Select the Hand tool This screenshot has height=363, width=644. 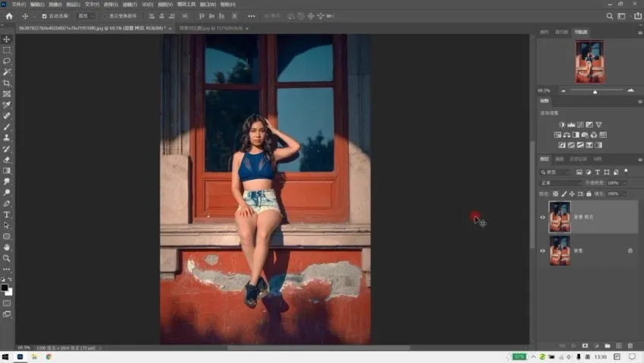[x=7, y=247]
